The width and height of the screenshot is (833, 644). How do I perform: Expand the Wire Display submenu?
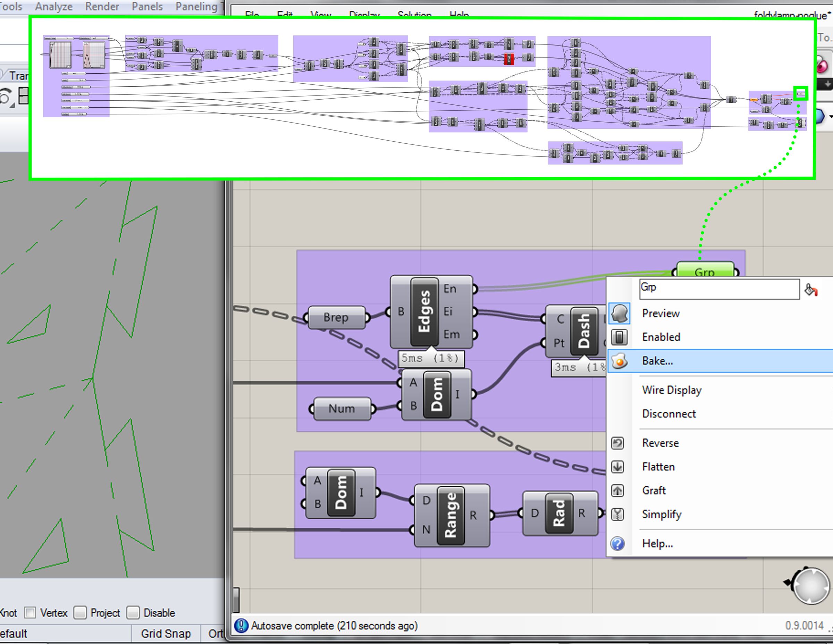[x=672, y=390]
